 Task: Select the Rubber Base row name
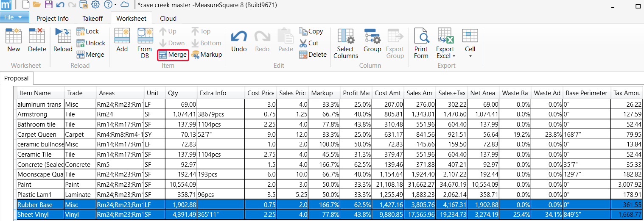pos(40,204)
